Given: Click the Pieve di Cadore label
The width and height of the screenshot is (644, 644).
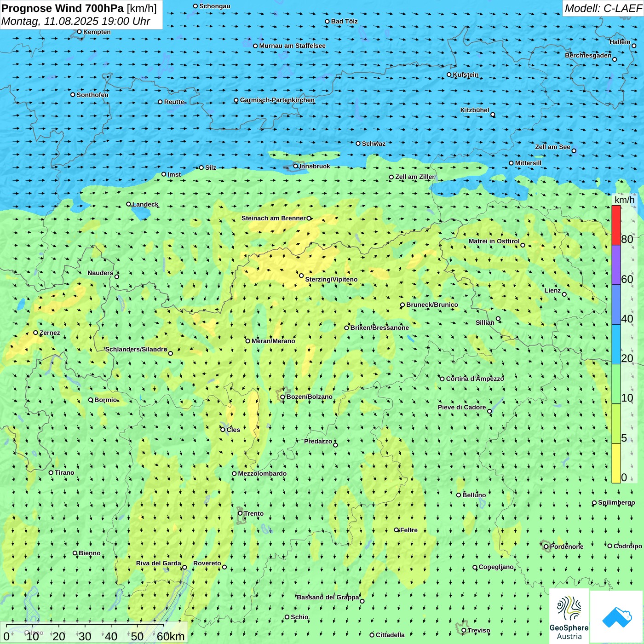Looking at the screenshot, I should pos(462,407).
